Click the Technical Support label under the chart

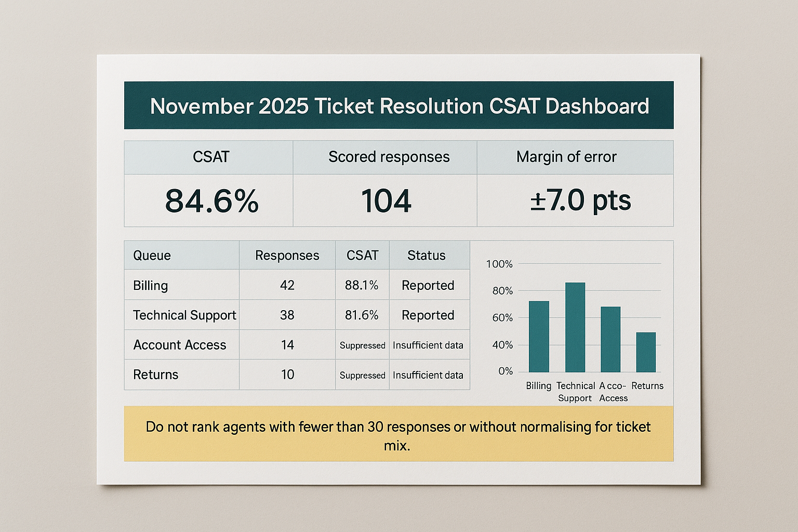pos(575,392)
